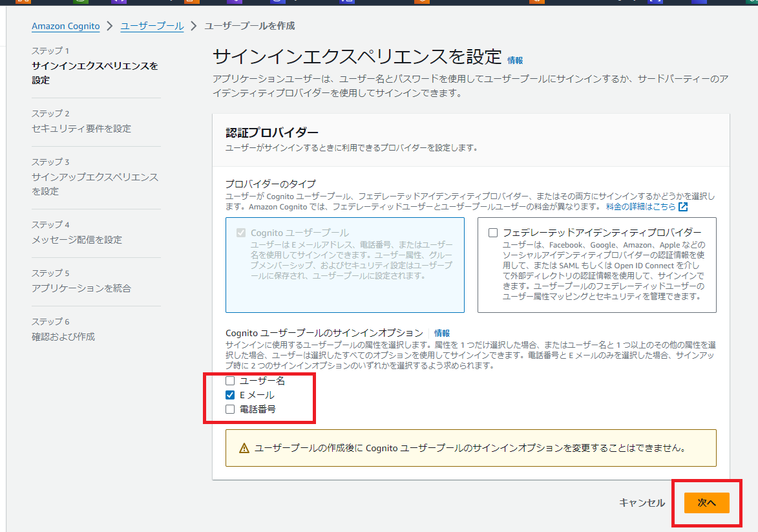Select step 3 サインアップエクスペリエンスを設定
The height and width of the screenshot is (532, 758).
click(x=95, y=184)
